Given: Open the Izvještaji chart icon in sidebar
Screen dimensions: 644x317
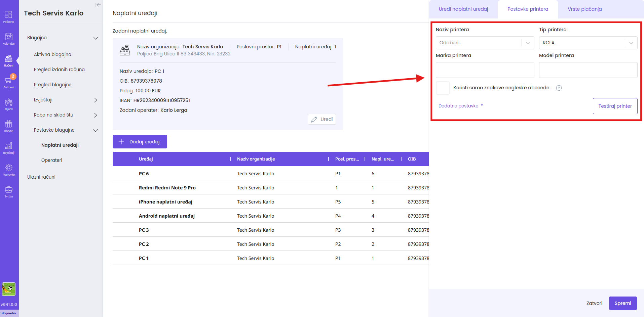Looking at the screenshot, I should [x=9, y=147].
